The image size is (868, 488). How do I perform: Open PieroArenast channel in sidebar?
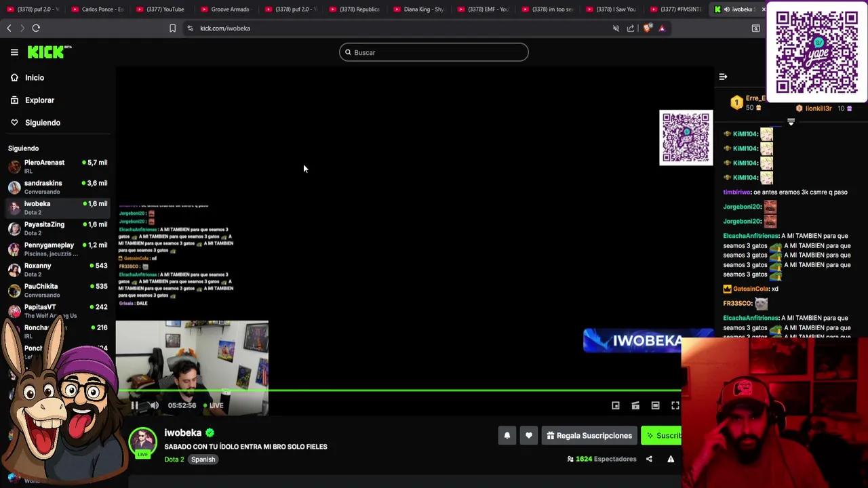click(58, 166)
